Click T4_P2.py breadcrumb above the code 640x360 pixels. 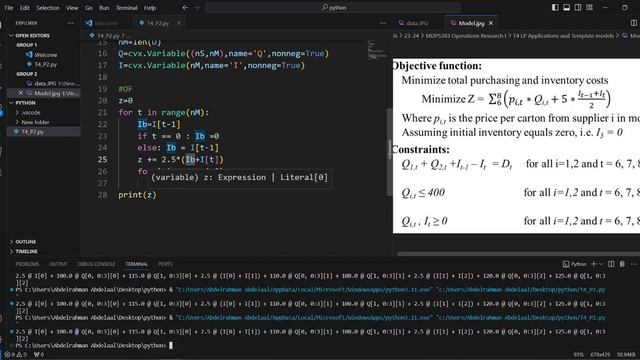pos(108,36)
